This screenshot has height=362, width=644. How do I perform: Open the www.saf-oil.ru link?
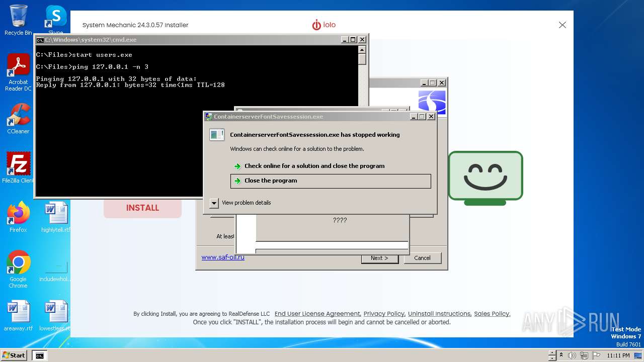pyautogui.click(x=223, y=257)
